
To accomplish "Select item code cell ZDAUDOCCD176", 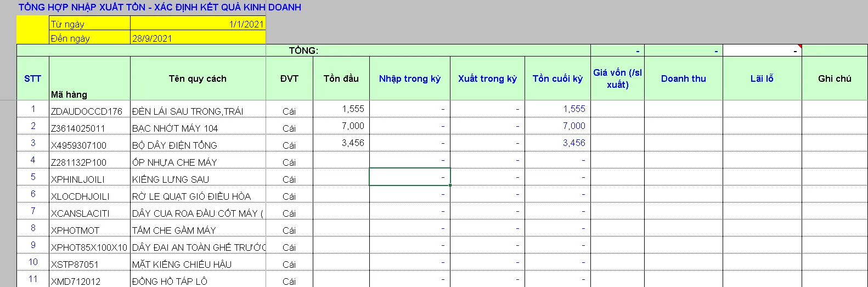I will 87,111.
